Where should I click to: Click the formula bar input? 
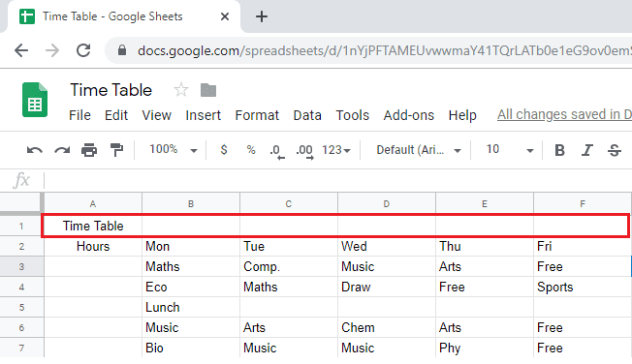pos(337,180)
